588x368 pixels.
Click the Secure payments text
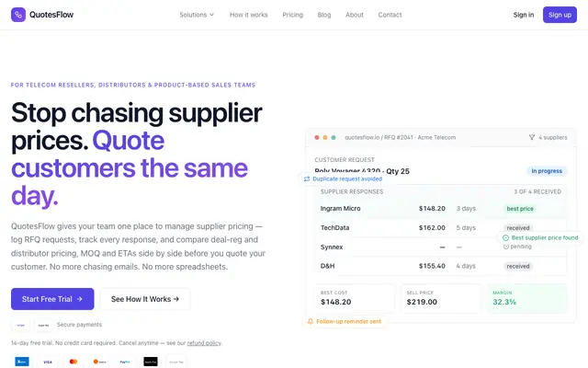click(79, 325)
